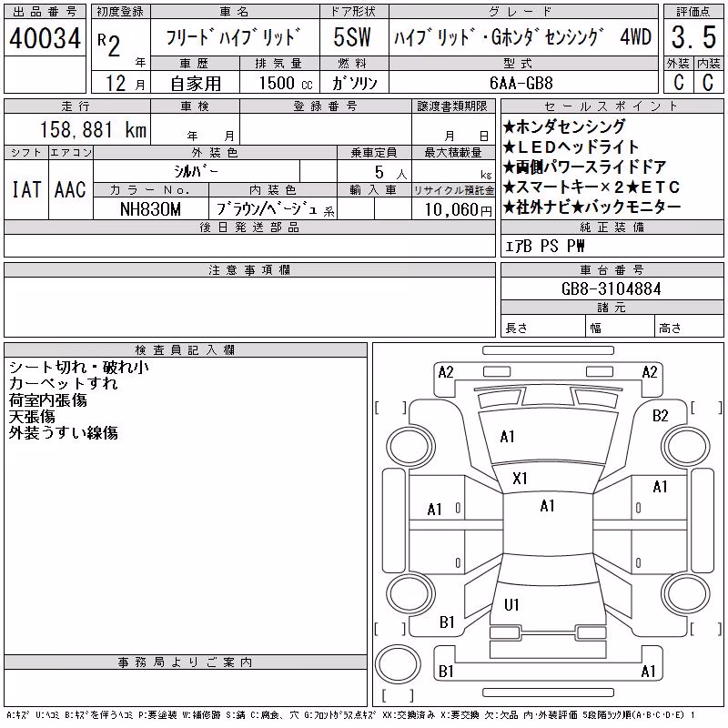Select the mileage value 158,881 km
728x728 pixels.
point(93,129)
